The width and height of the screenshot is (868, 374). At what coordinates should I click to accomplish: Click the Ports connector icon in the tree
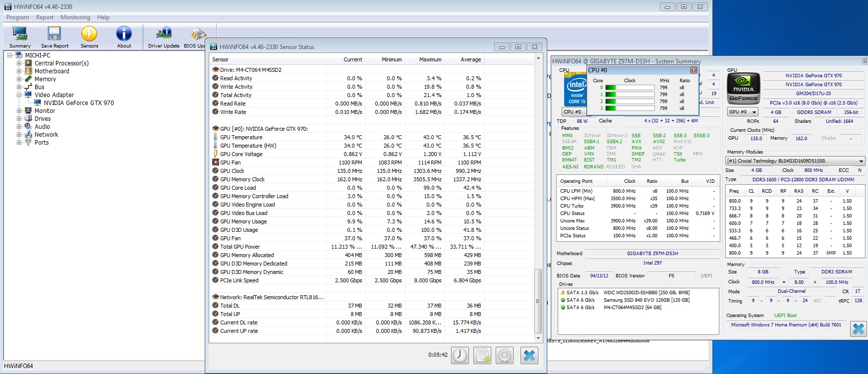pyautogui.click(x=28, y=142)
